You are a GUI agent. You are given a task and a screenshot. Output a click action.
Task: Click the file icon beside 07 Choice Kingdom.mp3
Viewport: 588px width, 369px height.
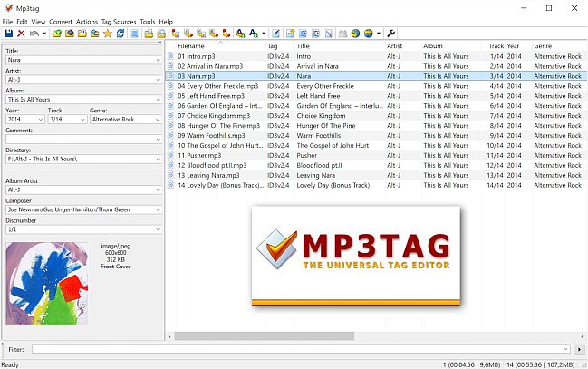click(170, 116)
